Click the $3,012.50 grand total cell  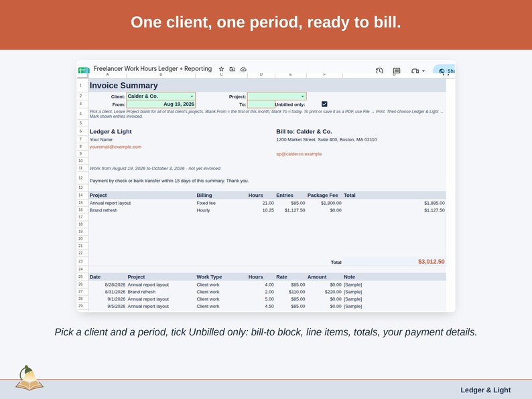click(x=431, y=261)
